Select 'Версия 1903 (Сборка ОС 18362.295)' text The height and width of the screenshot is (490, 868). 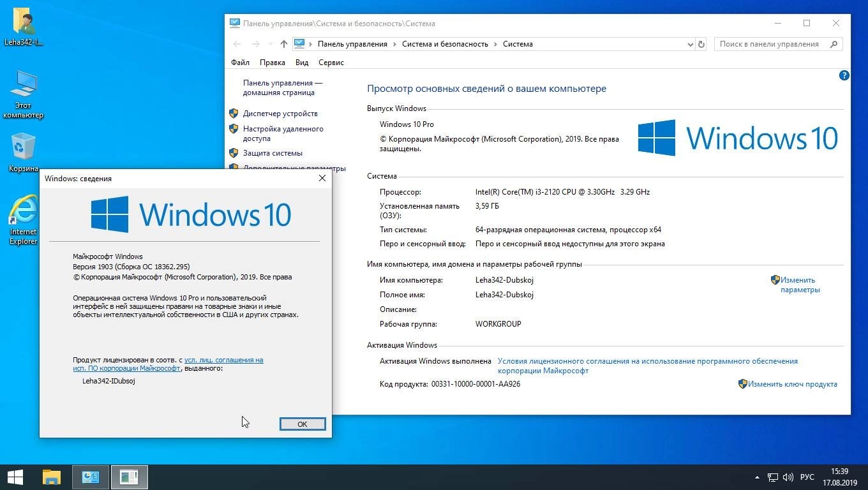[x=131, y=267]
